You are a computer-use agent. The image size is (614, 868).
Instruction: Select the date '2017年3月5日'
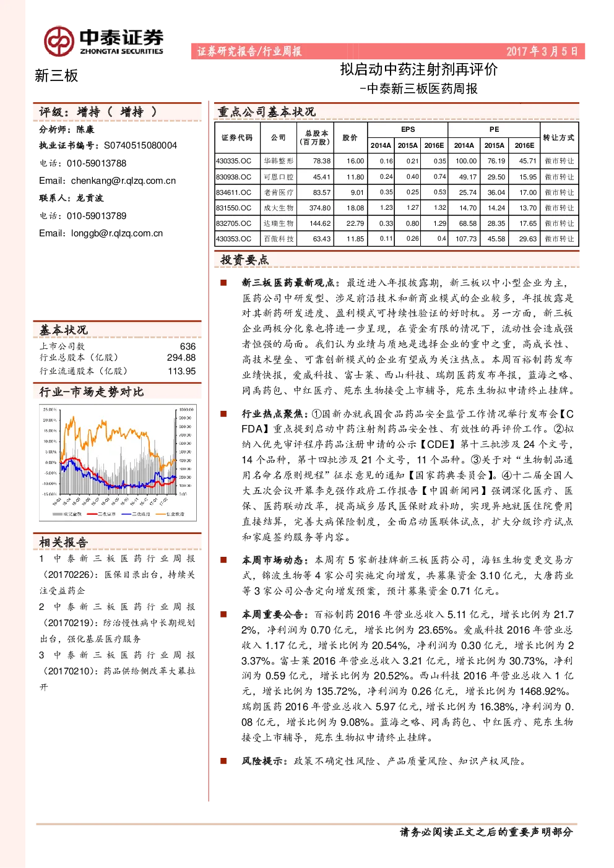point(542,51)
